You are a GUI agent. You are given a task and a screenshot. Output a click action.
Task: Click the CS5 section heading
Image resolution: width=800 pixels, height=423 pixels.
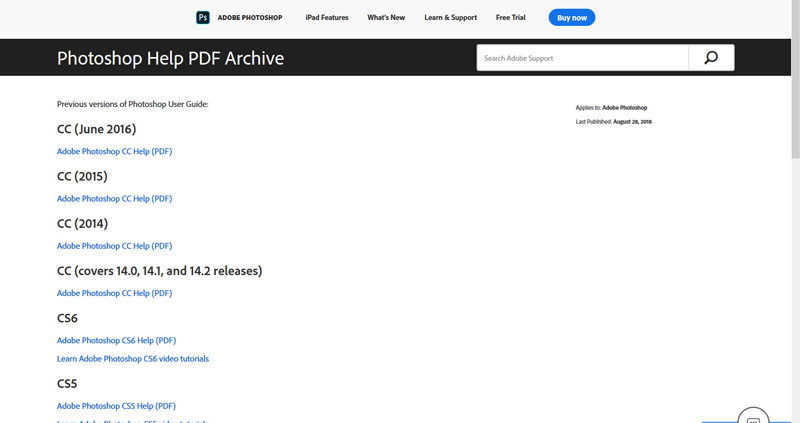(67, 384)
